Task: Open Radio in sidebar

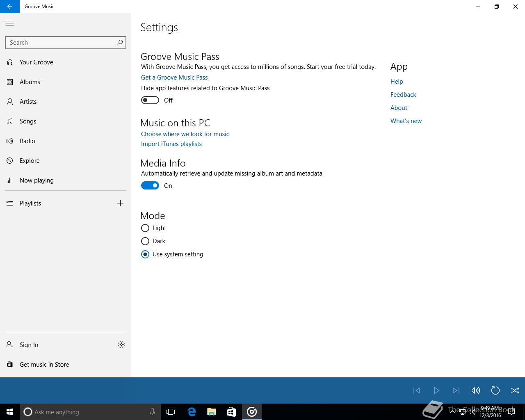Action: click(x=66, y=141)
